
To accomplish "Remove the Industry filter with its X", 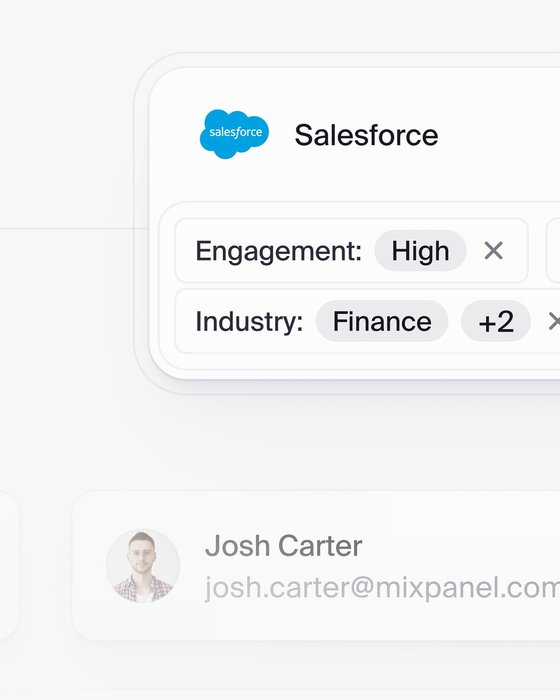I will click(554, 321).
